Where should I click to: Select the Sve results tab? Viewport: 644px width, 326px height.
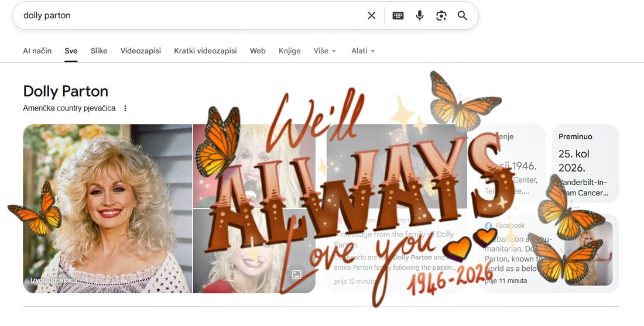(71, 51)
